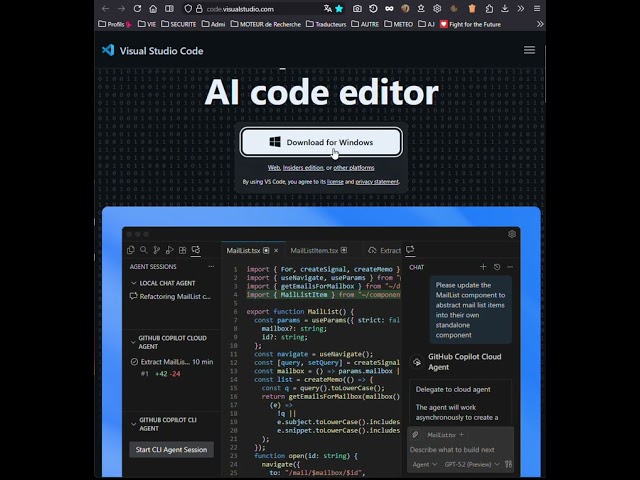This screenshot has height=480, width=640.
Task: Attach context with paperclip icon
Action: (415, 435)
